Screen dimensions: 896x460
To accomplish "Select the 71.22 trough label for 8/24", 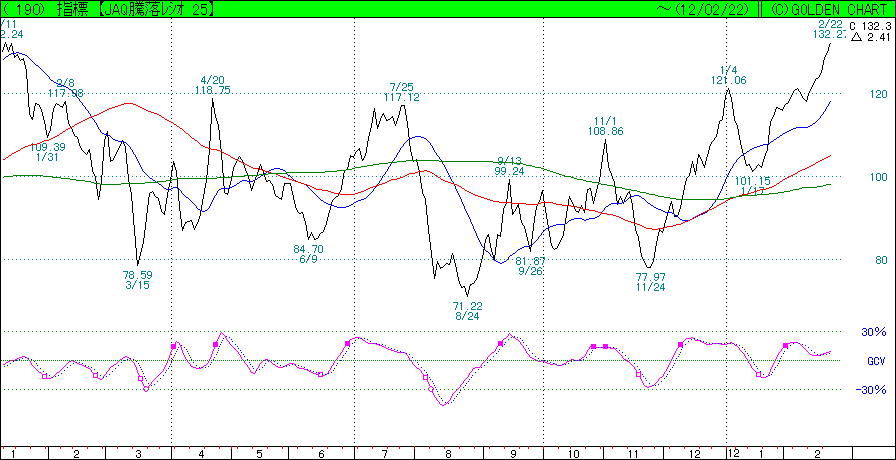I will tap(467, 306).
